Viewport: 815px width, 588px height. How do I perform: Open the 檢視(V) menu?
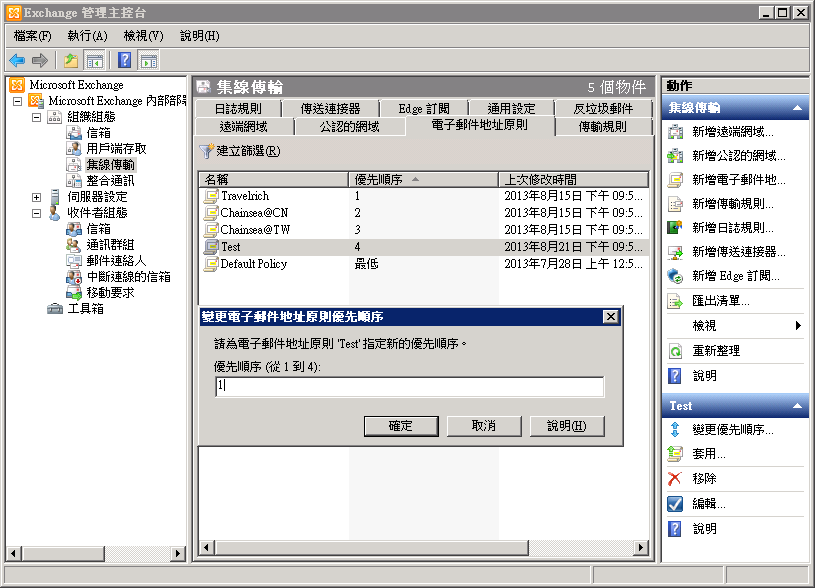click(x=143, y=36)
